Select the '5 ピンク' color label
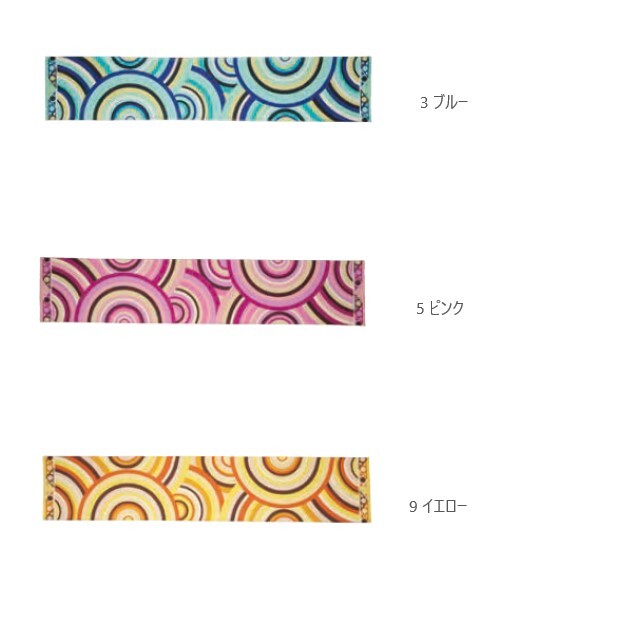The image size is (640, 640). click(440, 308)
